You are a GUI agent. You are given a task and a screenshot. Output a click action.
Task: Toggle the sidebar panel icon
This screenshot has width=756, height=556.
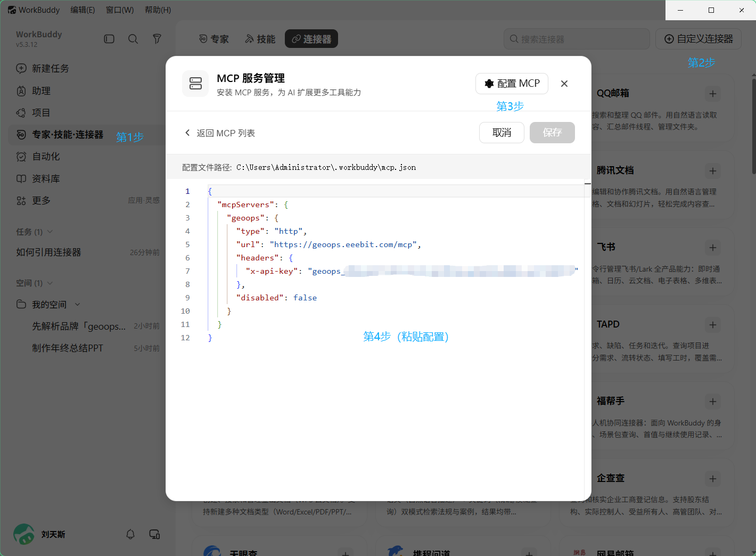109,39
